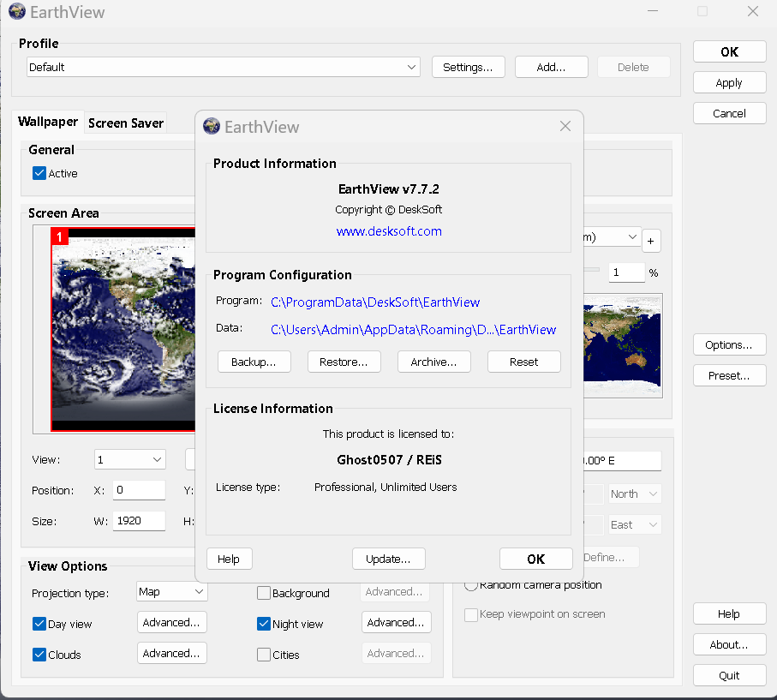Click the Add... profile button

click(x=552, y=67)
